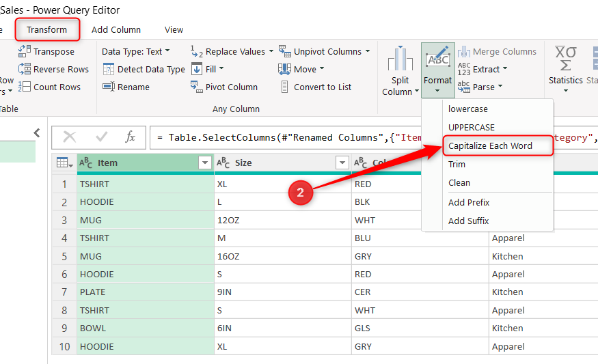
Task: Select the 12OZ size cell
Action: click(283, 220)
